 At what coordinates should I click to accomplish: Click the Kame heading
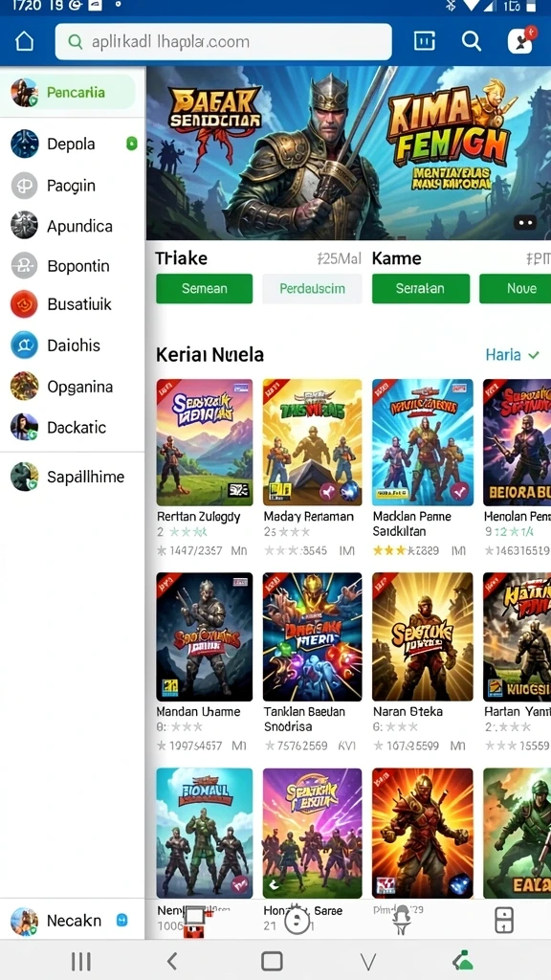pos(397,258)
